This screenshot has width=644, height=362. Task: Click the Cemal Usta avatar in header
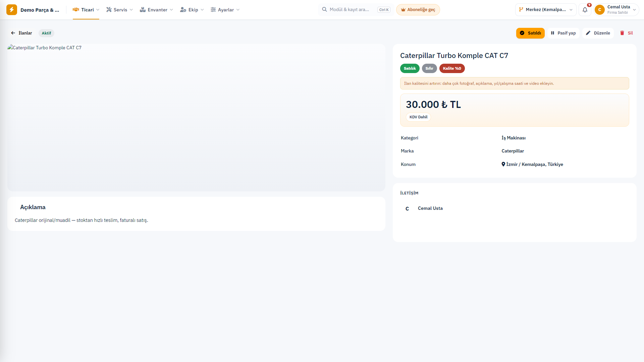coord(600,10)
